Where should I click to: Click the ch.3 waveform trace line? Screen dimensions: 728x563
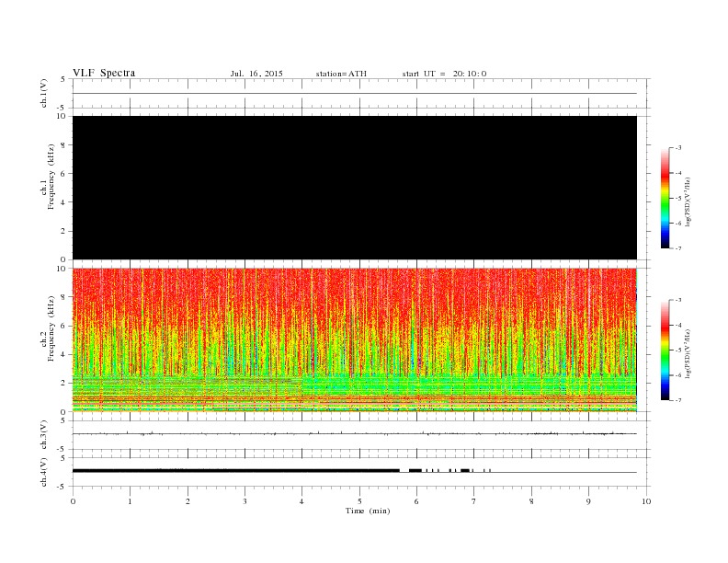(355, 434)
